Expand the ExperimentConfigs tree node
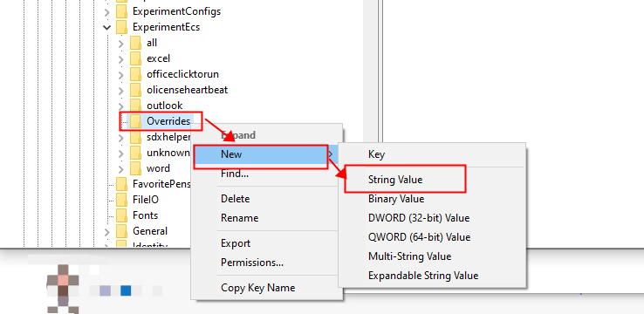This screenshot has height=314, width=644. (107, 12)
